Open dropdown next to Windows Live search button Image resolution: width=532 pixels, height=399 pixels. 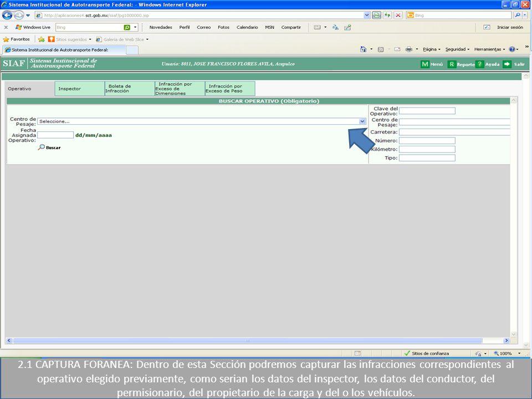coord(135,27)
